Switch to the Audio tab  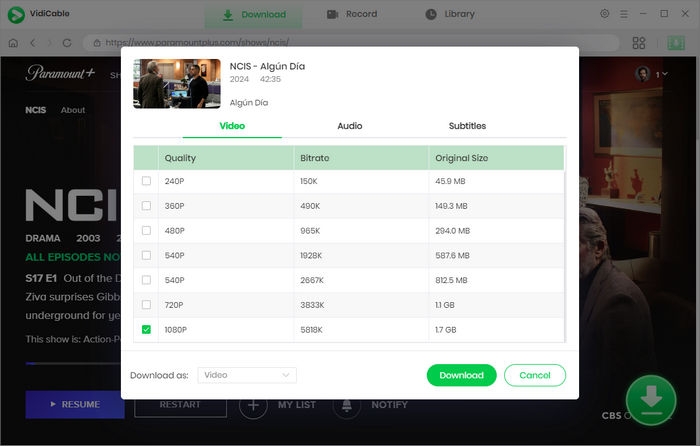[350, 126]
